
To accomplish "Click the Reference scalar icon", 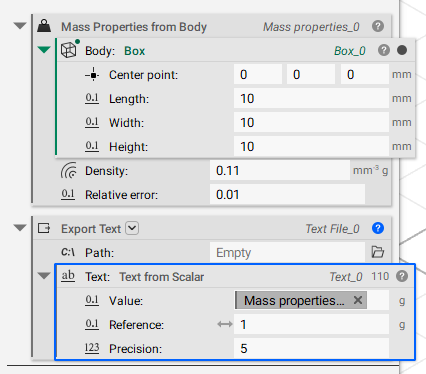I will pos(92,324).
